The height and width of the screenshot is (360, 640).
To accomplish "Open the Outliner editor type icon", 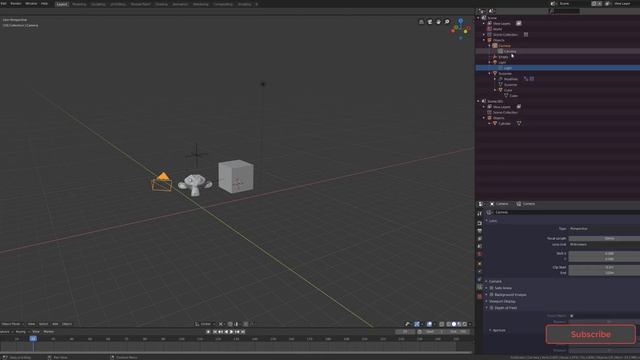I will (x=482, y=11).
